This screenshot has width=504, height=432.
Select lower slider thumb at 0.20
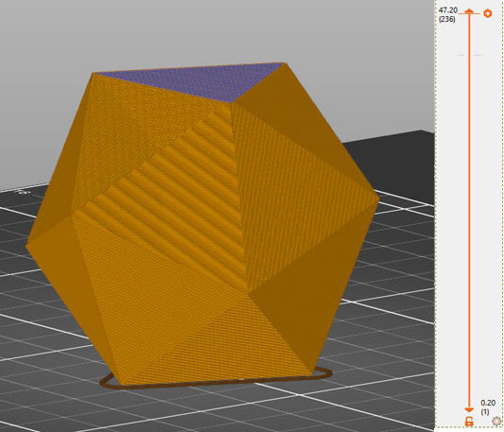469,410
